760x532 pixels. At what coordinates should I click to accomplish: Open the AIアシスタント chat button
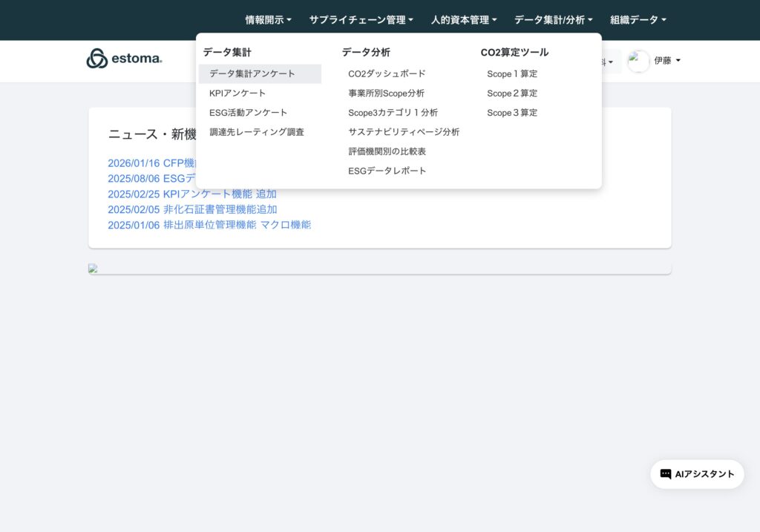click(697, 474)
